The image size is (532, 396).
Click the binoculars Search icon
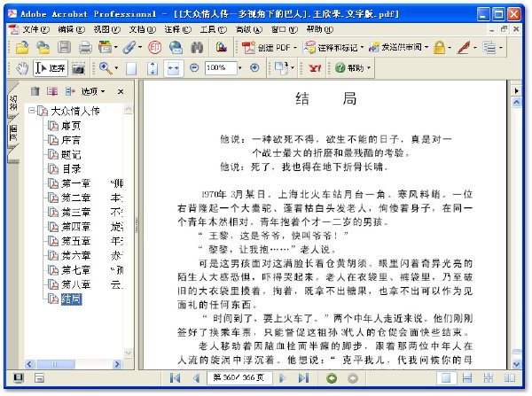pos(197,48)
